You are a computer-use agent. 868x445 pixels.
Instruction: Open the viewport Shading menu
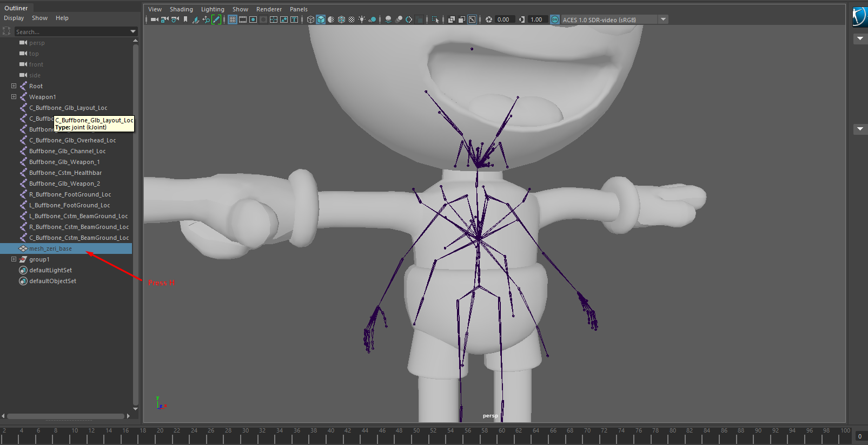pyautogui.click(x=181, y=9)
